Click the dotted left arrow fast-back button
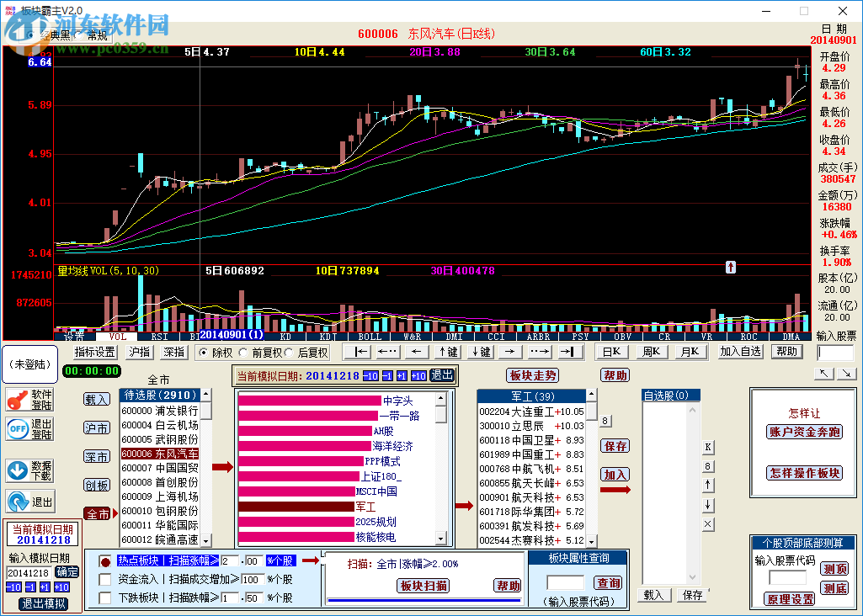Viewport: 863px width, 616px height. click(387, 352)
